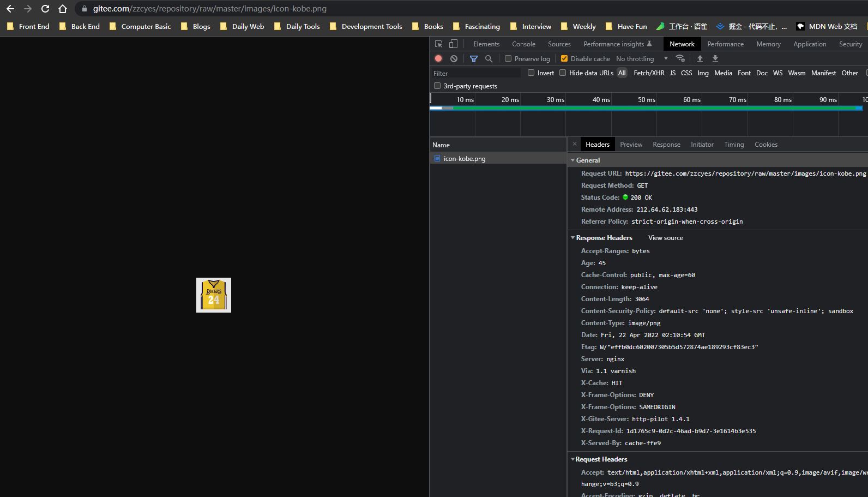Select the icon-kobe.png request row
Image resolution: width=868 pixels, height=497 pixels.
(x=498, y=158)
